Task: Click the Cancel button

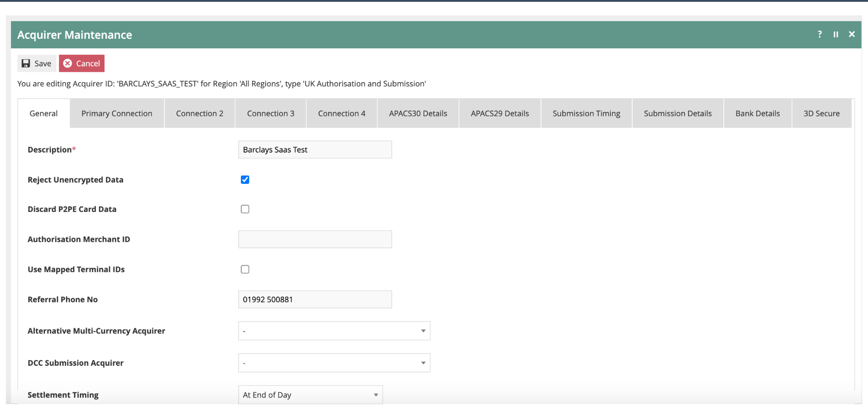Action: pyautogui.click(x=81, y=63)
